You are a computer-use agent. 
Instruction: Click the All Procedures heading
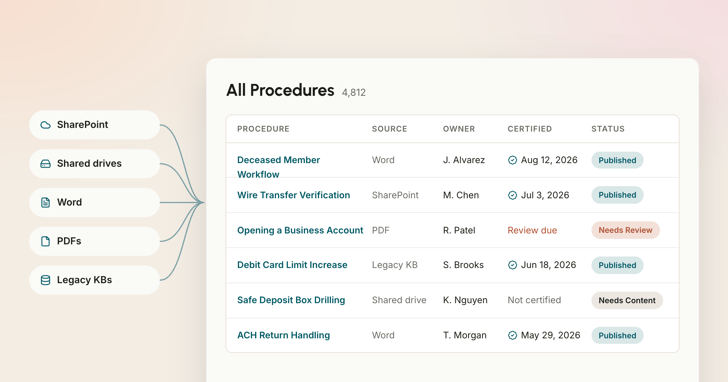pos(280,90)
